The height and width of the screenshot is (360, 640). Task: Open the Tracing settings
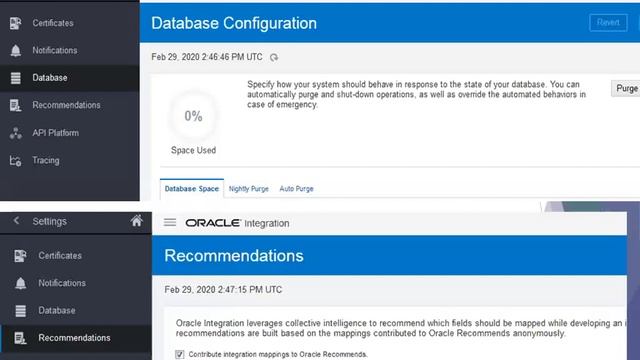point(46,161)
